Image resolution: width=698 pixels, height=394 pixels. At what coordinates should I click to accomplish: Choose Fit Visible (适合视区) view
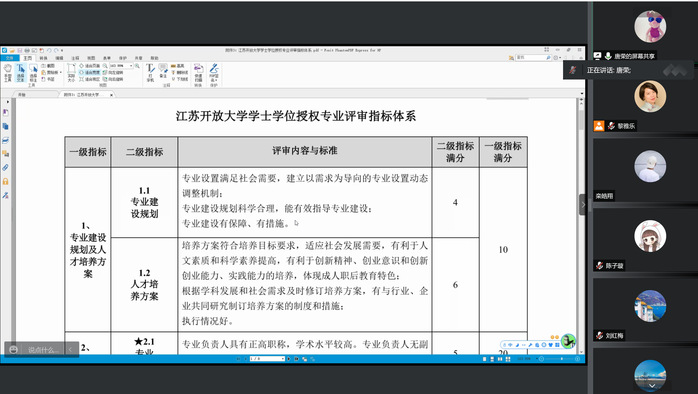click(x=89, y=79)
